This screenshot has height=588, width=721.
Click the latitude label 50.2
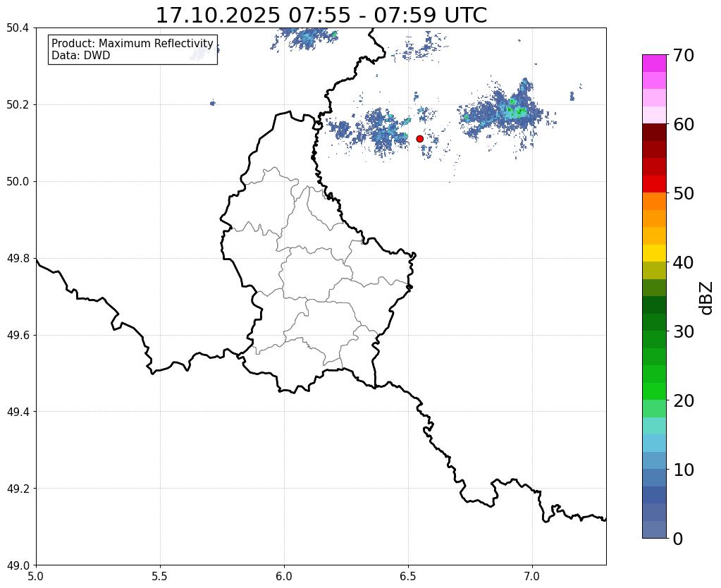coord(18,105)
